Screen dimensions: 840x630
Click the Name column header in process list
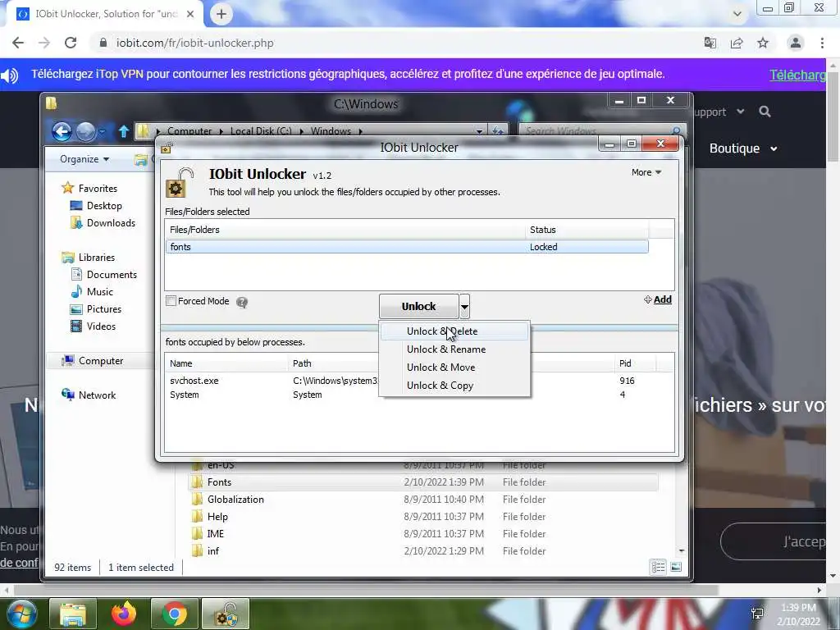[x=226, y=363]
